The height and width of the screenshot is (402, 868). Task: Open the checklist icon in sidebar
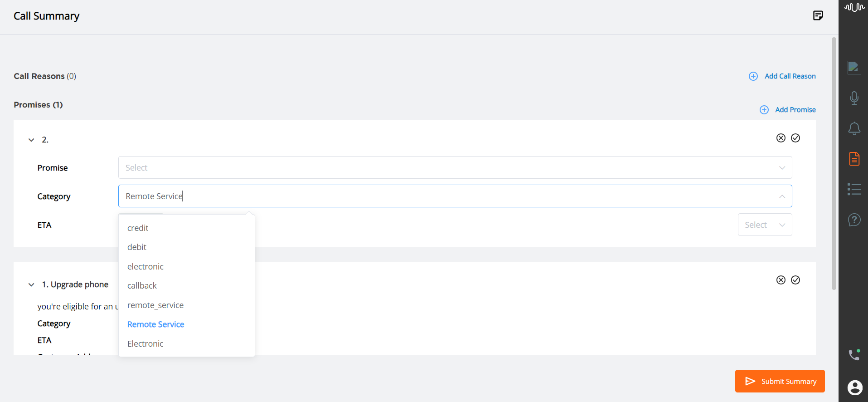tap(854, 189)
